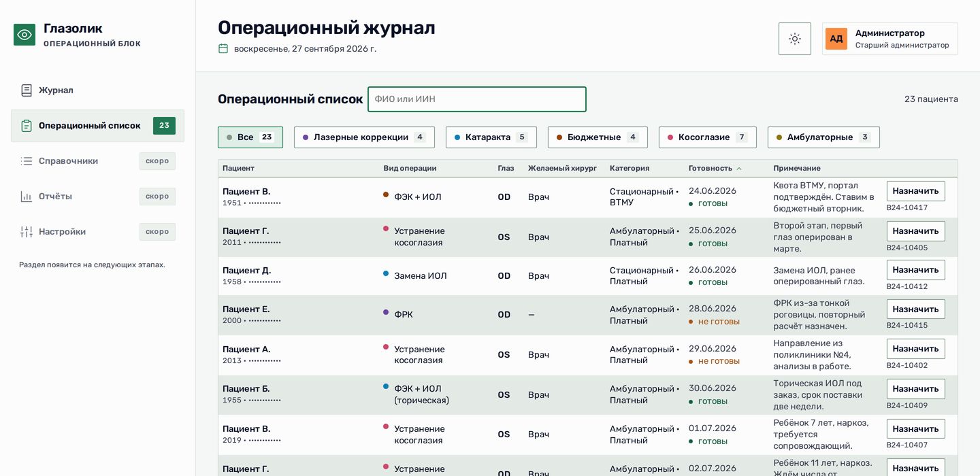This screenshot has height=476, width=980.
Task: Filter by Бюджетные
Action: pos(598,137)
